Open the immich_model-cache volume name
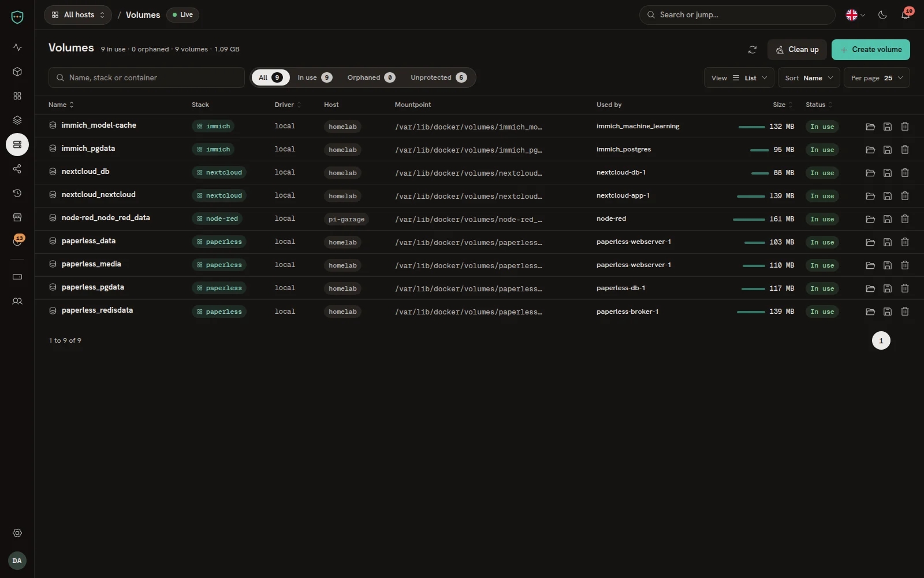 pyautogui.click(x=99, y=125)
